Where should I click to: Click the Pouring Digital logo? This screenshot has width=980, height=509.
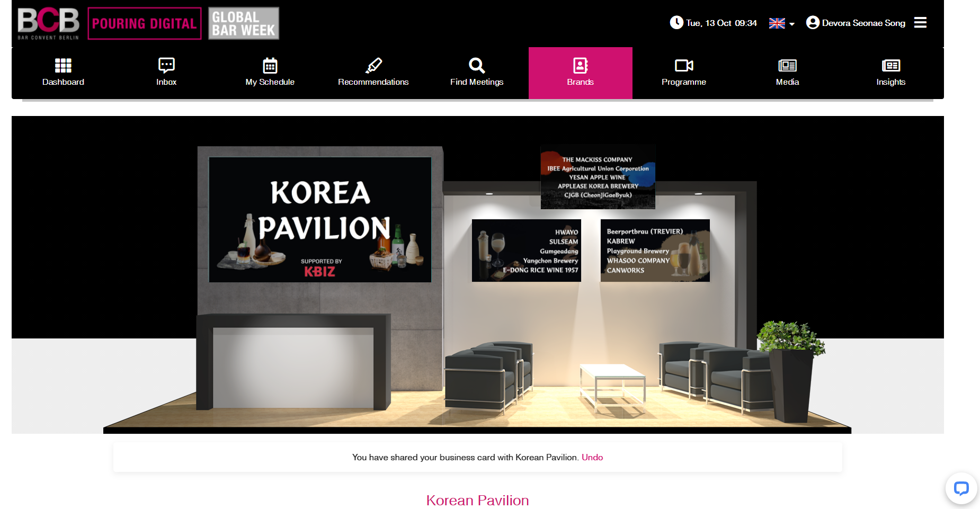coord(144,23)
